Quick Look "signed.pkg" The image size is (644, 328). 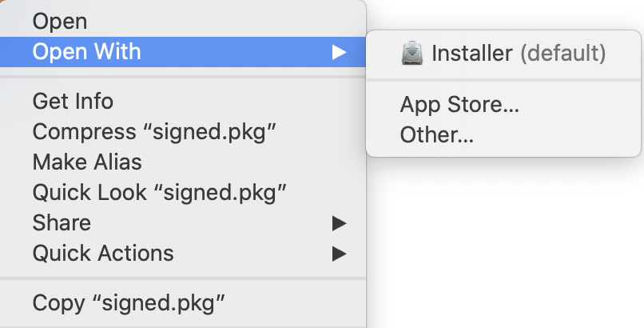tap(160, 193)
